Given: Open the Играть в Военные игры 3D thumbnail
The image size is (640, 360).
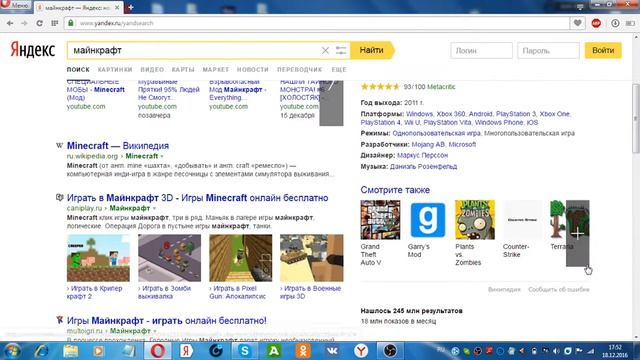Looking at the screenshot, I should [312, 258].
